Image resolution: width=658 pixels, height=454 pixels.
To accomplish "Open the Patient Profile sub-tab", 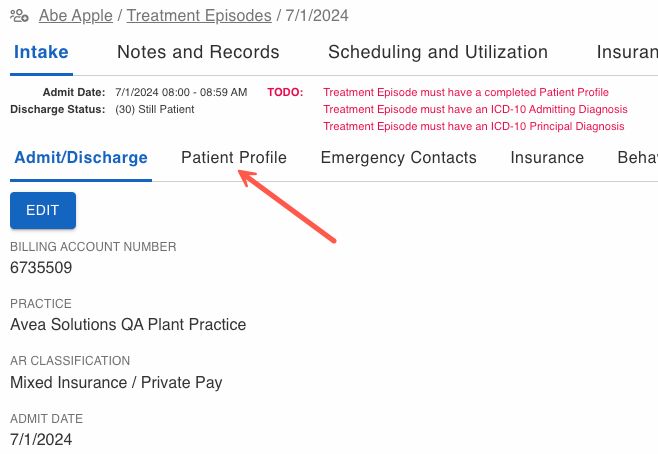I will tap(234, 158).
